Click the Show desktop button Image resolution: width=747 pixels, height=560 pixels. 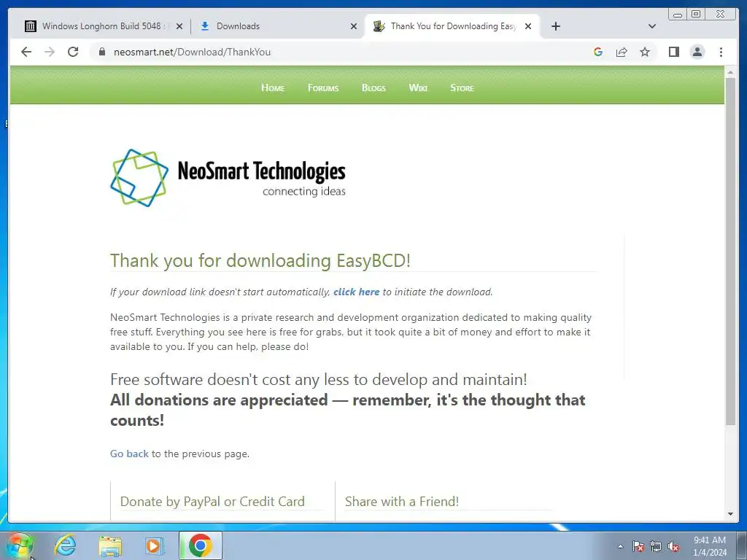742,545
